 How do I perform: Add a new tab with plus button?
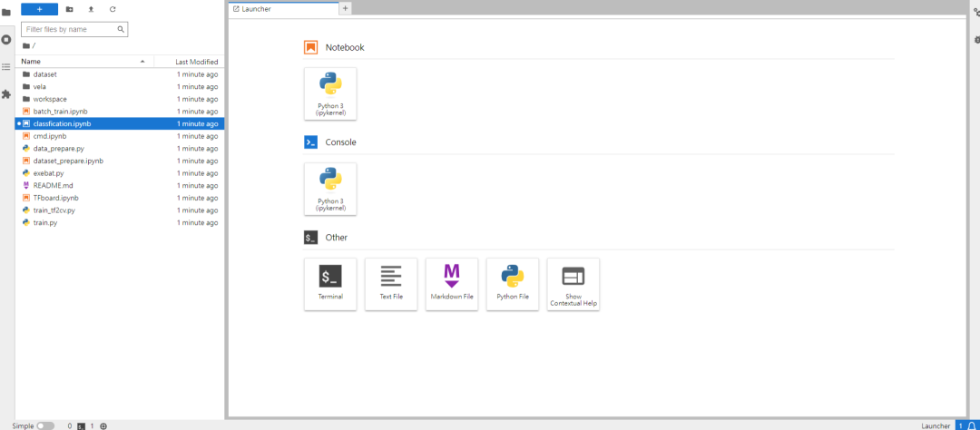[345, 9]
